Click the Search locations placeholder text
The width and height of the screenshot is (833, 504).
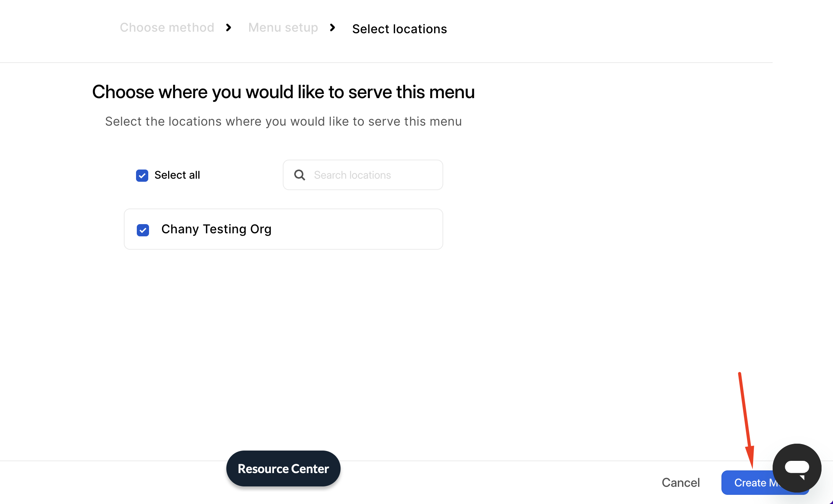pos(352,175)
